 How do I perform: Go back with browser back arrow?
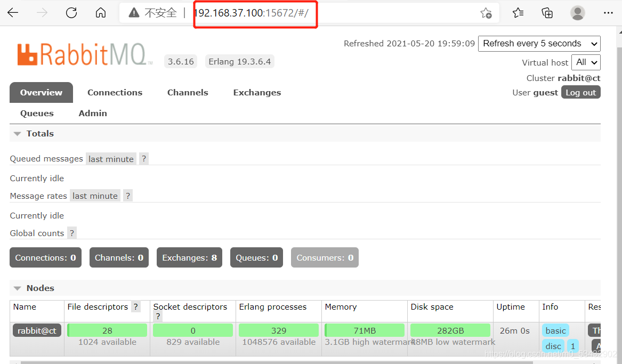13,13
